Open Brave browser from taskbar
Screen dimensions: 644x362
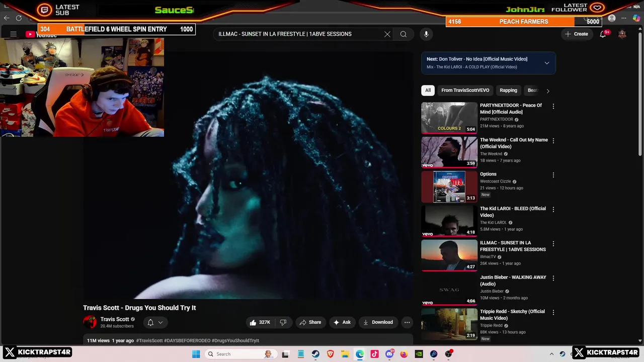pos(330,354)
